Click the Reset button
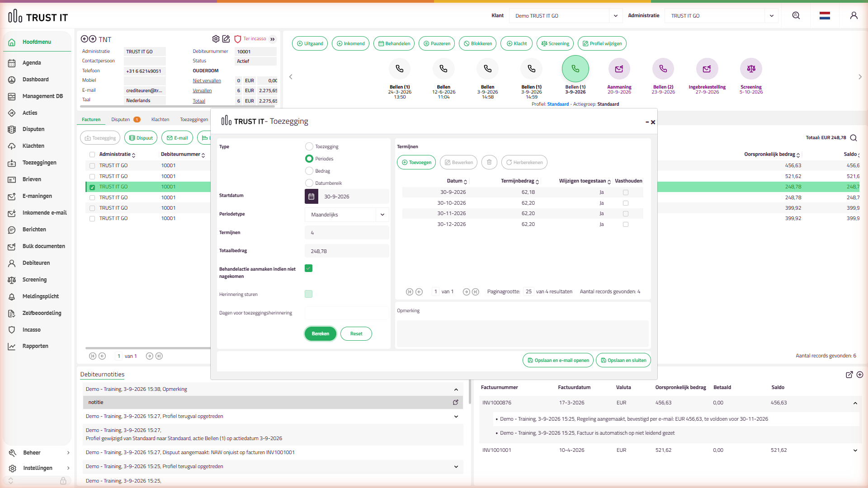 click(356, 334)
